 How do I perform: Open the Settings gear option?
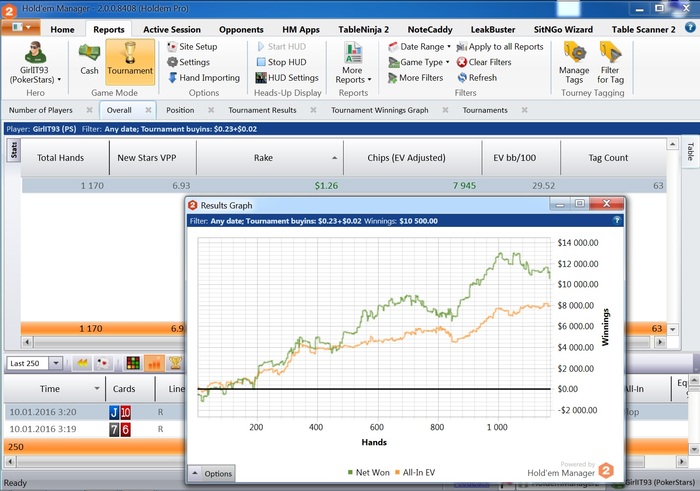(x=188, y=62)
